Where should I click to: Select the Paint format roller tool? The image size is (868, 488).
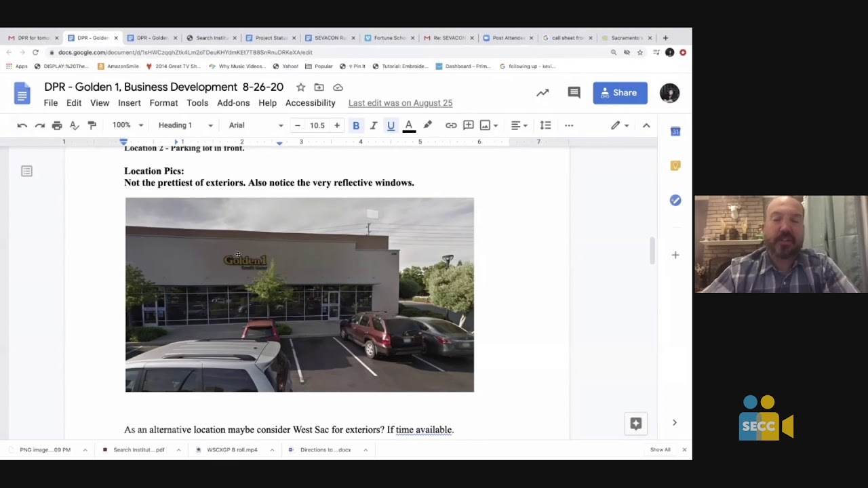click(92, 125)
